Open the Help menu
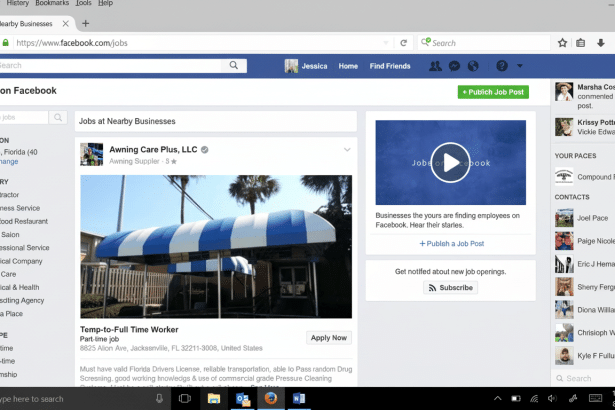This screenshot has width=615, height=410. tap(105, 3)
